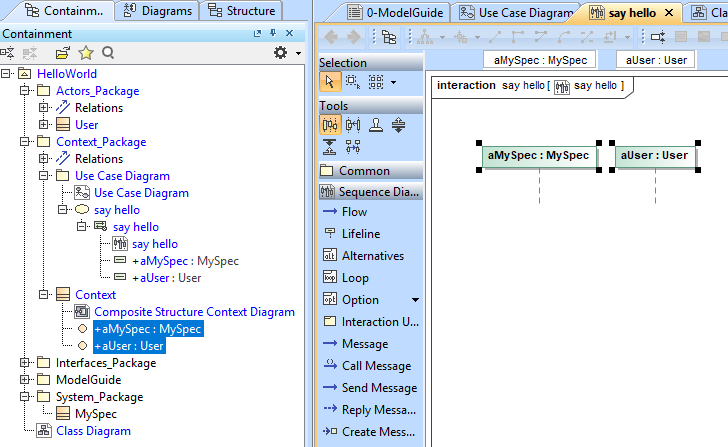The width and height of the screenshot is (728, 447).
Task: Expand the User element node
Action: pos(44,125)
